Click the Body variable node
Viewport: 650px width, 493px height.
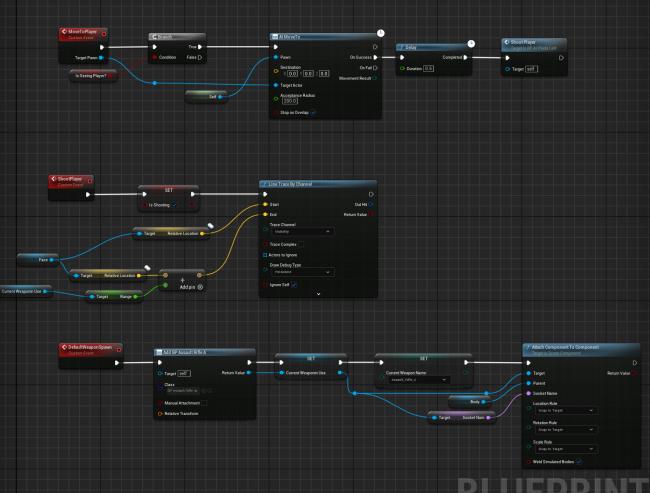pos(471,401)
